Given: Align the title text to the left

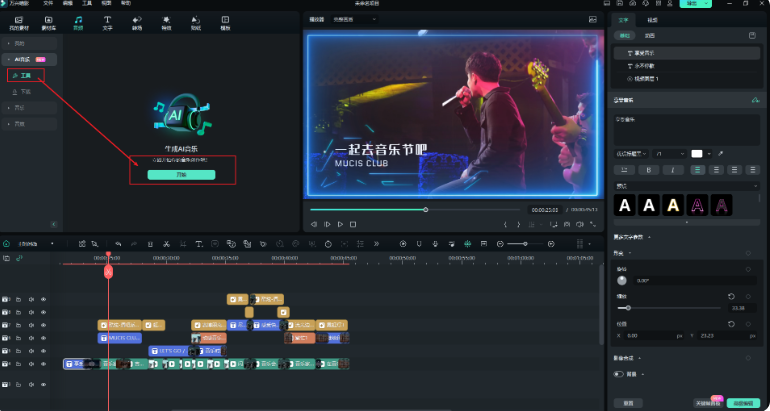Looking at the screenshot, I should coord(697,170).
